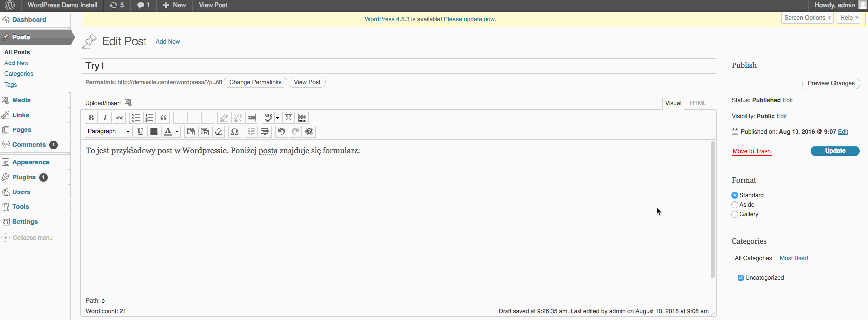
Task: Open Settings in the sidebar
Action: pyautogui.click(x=25, y=222)
